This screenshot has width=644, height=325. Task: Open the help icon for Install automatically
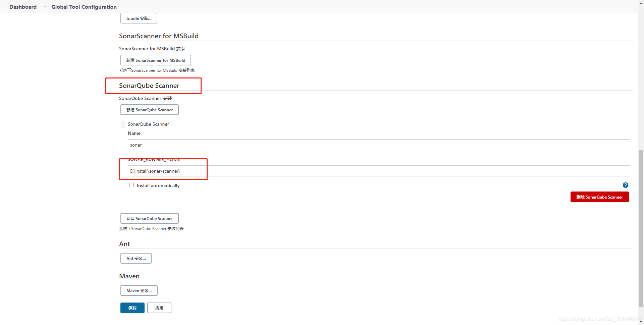tap(625, 185)
